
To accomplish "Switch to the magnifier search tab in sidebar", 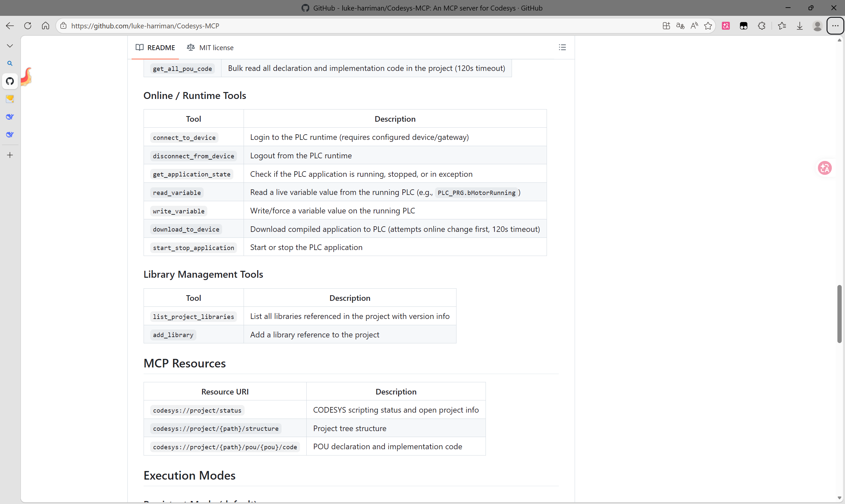I will coord(10,64).
